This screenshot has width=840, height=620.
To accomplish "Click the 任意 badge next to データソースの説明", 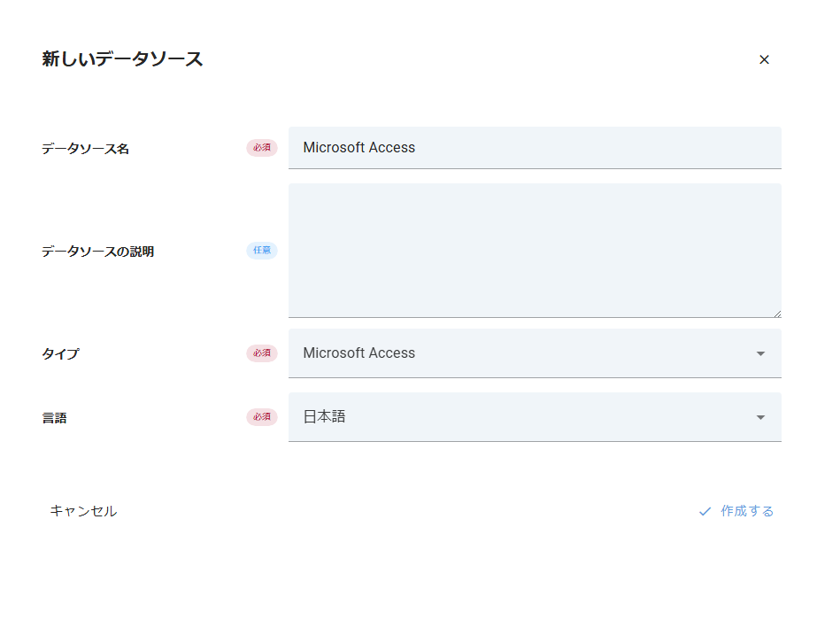I will (261, 251).
